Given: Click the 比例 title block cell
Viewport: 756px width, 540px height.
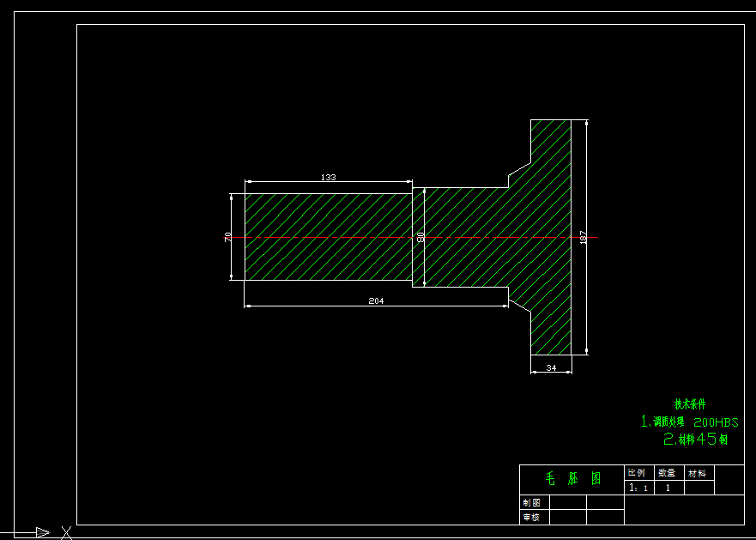Looking at the screenshot, I should 638,472.
